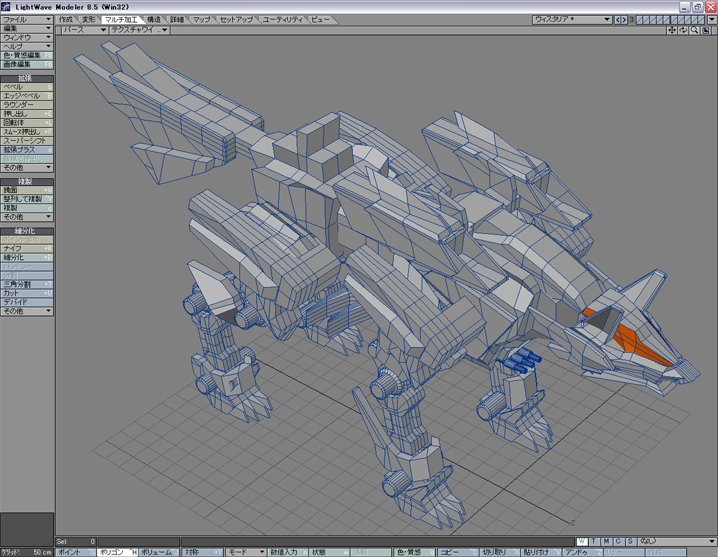Click the デバイド button

(x=27, y=302)
